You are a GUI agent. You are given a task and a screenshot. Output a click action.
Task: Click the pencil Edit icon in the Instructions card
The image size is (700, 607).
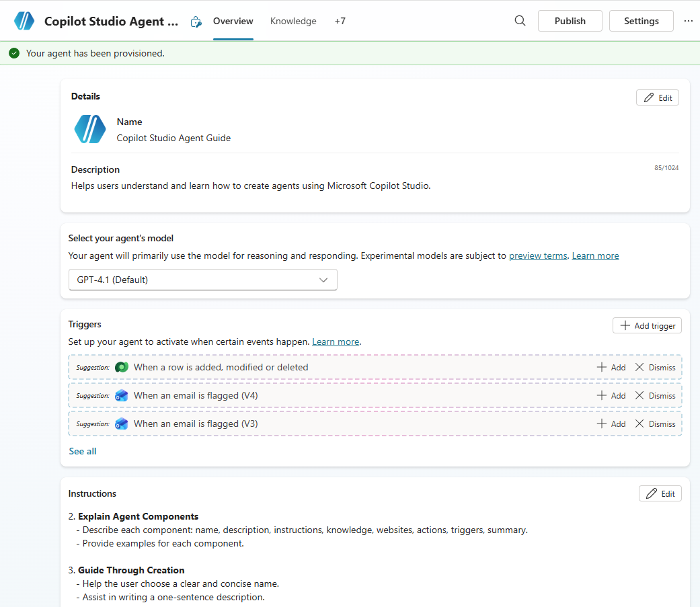point(650,493)
